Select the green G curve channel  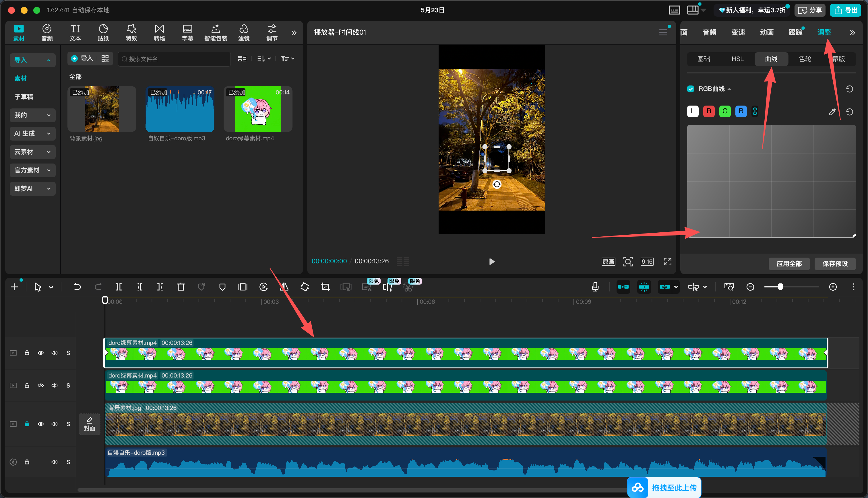(725, 111)
